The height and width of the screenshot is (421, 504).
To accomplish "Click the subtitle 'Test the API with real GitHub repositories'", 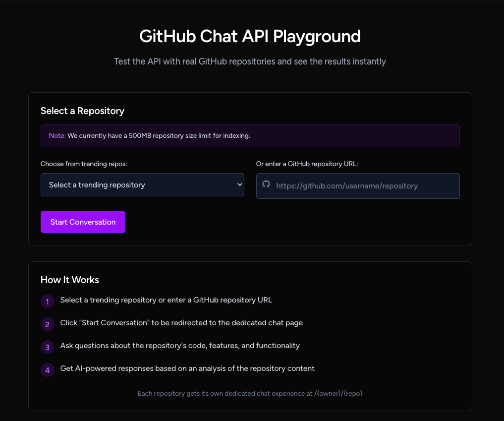I will pyautogui.click(x=250, y=61).
